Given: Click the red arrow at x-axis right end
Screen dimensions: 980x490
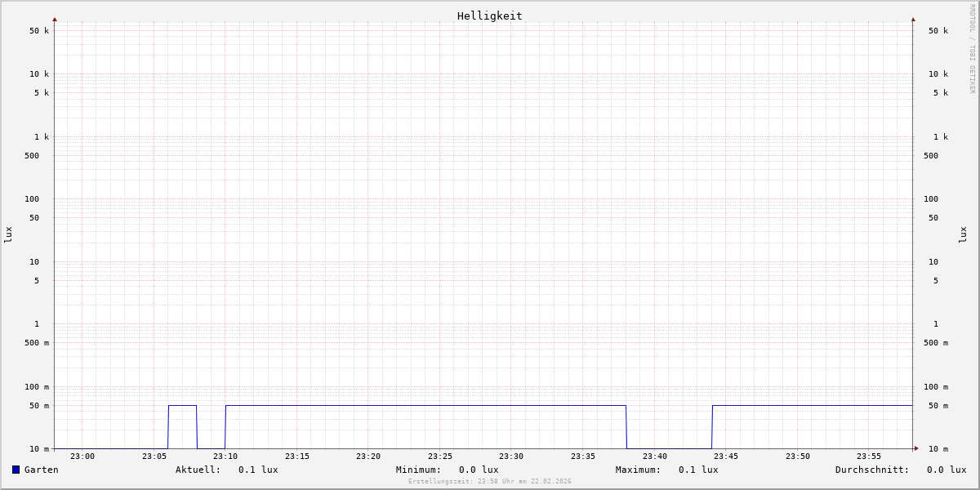Looking at the screenshot, I should click(916, 448).
